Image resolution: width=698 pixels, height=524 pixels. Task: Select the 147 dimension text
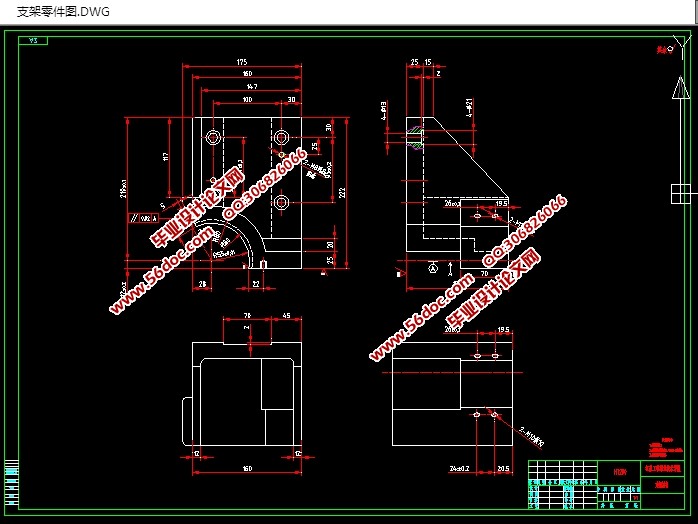pyautogui.click(x=252, y=86)
